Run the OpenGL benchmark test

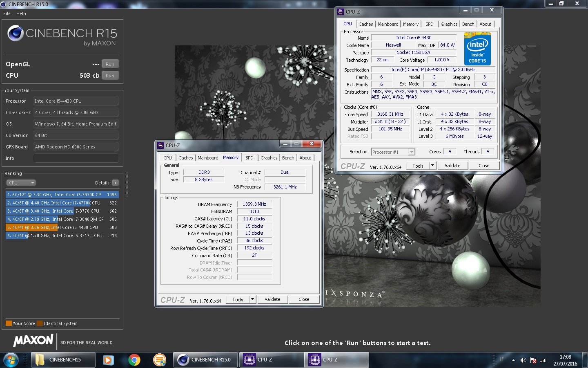click(110, 64)
